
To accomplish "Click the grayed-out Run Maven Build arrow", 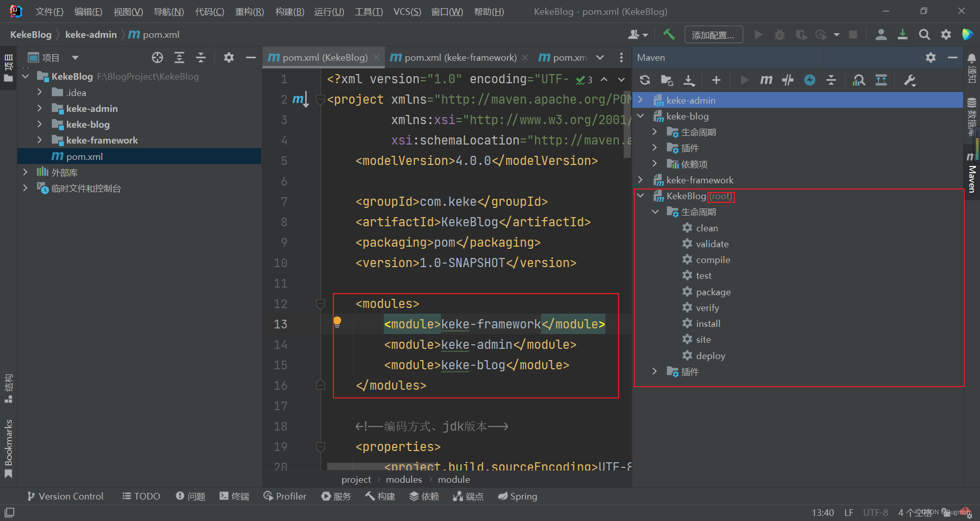I will pos(745,80).
